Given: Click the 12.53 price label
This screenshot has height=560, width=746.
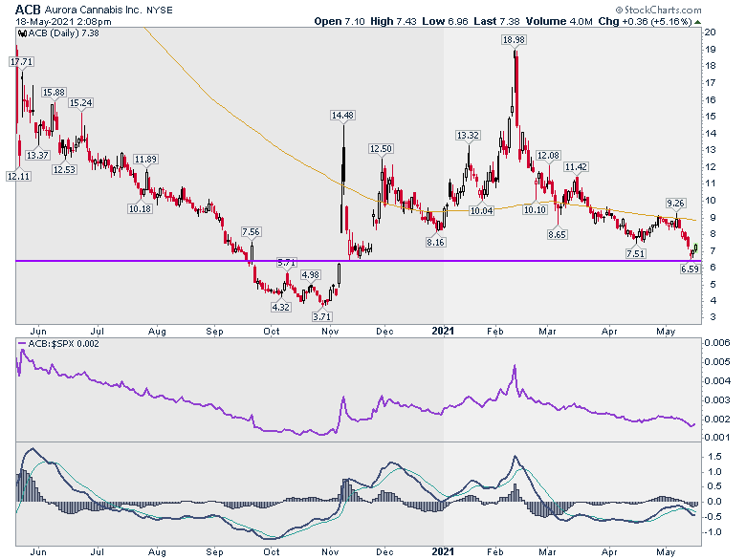Looking at the screenshot, I should pos(64,169).
